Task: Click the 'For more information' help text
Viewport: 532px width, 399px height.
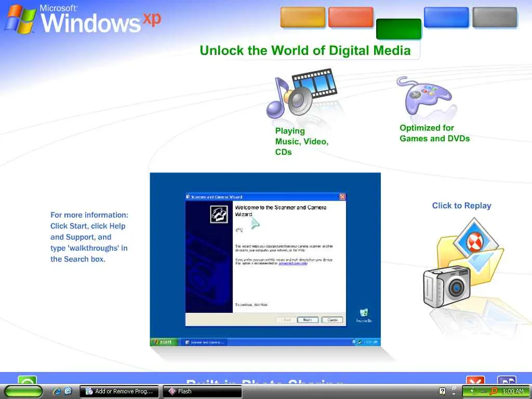Action: pyautogui.click(x=89, y=237)
